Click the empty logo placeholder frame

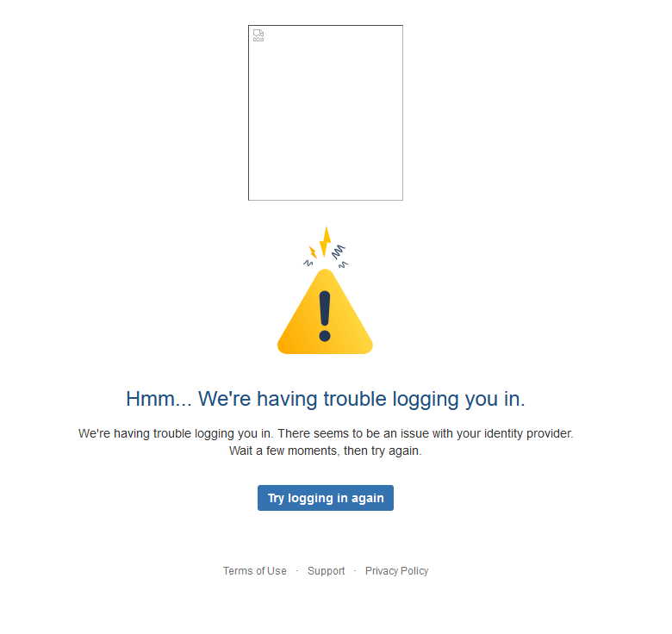(326, 113)
